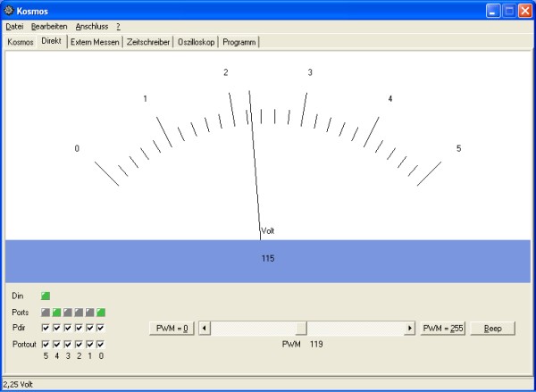Open the Anschluss menu

tap(91, 27)
